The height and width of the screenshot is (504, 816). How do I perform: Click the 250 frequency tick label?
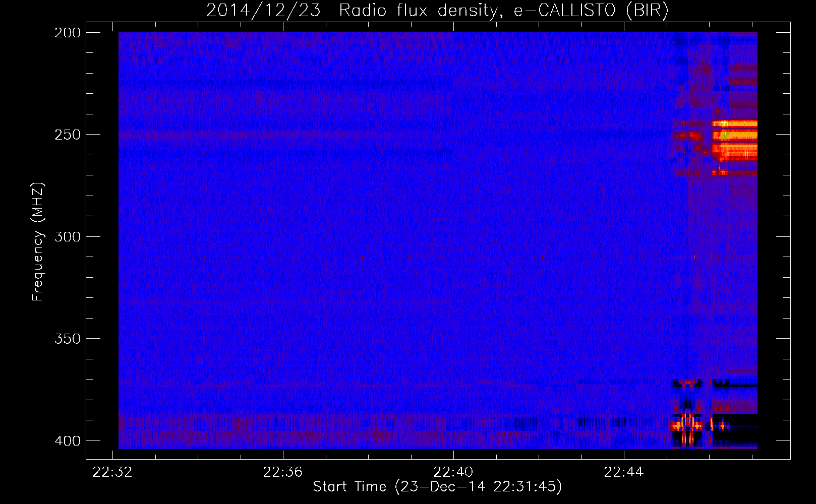pyautogui.click(x=68, y=135)
